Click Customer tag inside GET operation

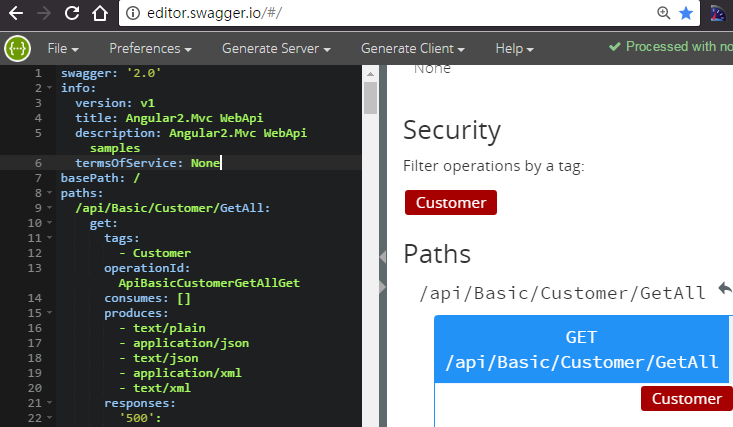point(687,398)
